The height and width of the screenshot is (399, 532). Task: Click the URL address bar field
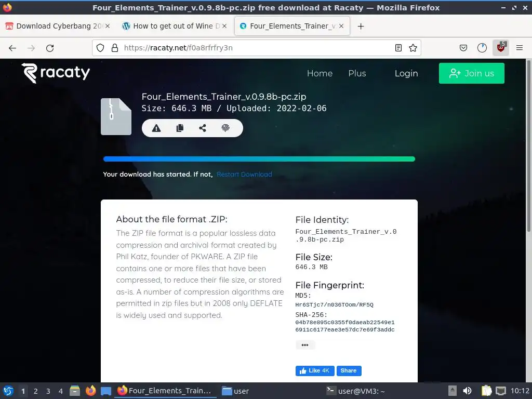(256, 48)
